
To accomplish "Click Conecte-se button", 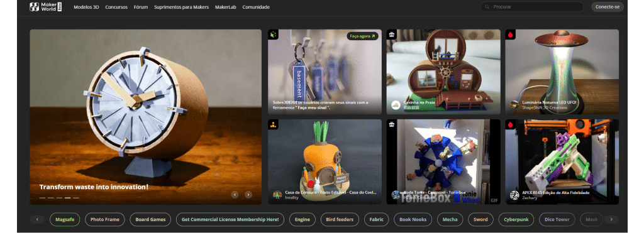I will pyautogui.click(x=608, y=7).
